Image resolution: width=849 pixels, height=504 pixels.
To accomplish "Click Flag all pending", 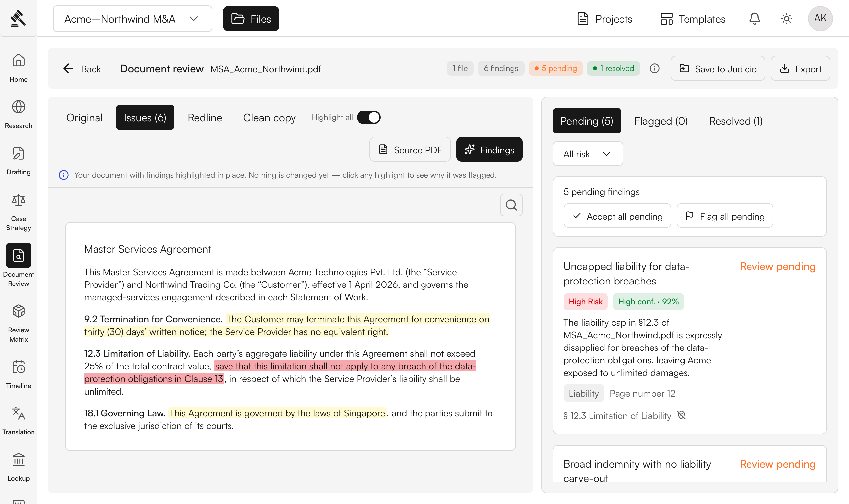I will coord(725,216).
